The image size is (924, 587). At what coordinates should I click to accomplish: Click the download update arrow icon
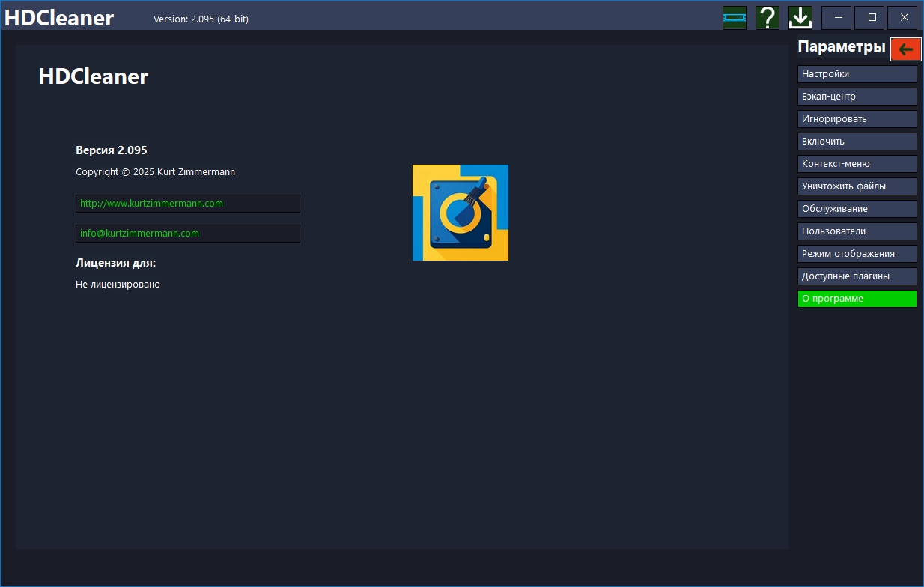click(800, 17)
